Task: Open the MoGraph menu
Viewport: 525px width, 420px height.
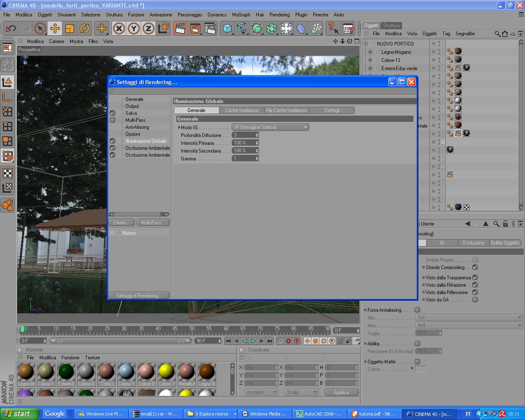Action: click(241, 14)
